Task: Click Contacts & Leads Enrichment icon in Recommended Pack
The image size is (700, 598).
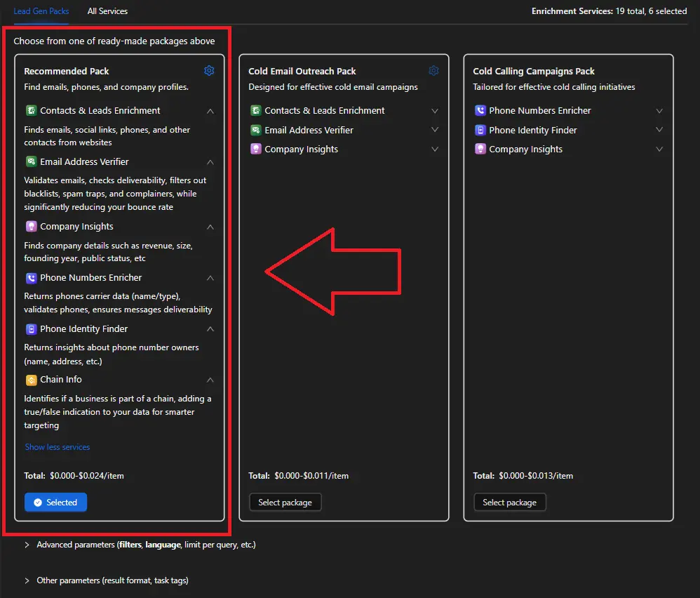Action: point(31,111)
